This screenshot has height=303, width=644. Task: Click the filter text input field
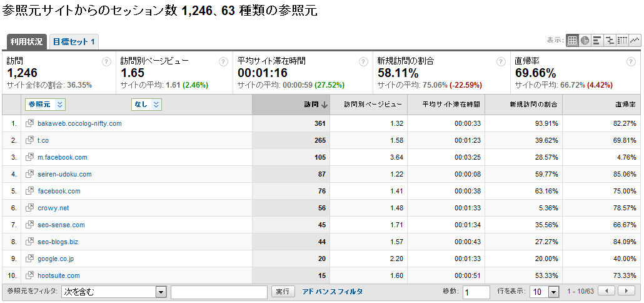point(219,292)
